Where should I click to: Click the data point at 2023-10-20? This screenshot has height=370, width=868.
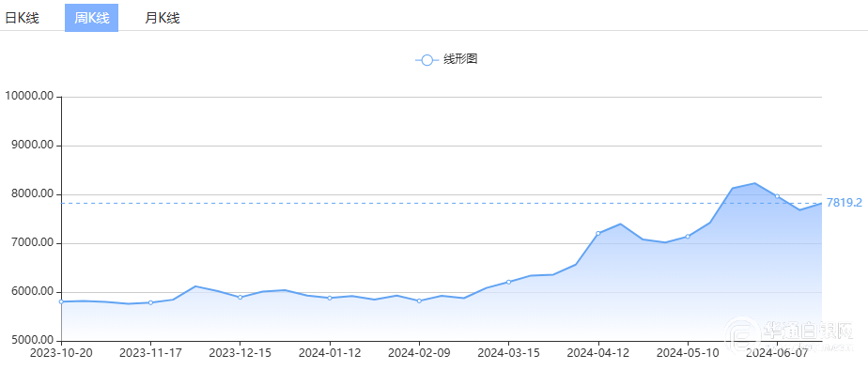(x=61, y=301)
